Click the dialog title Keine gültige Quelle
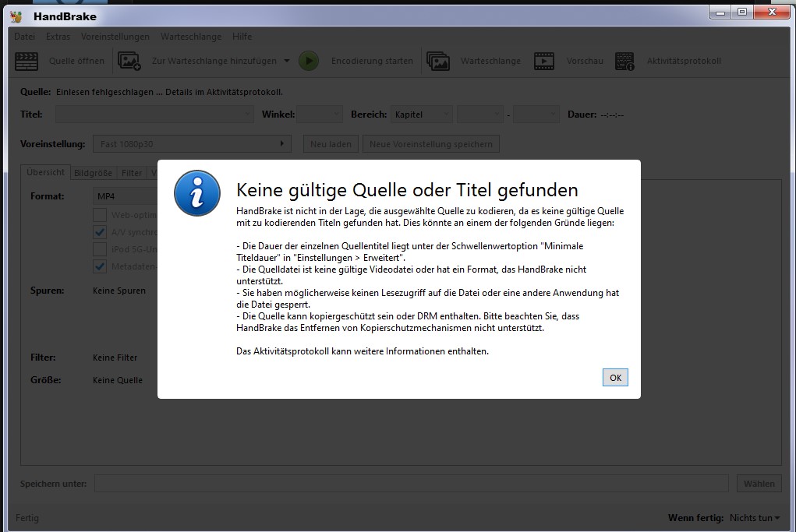The width and height of the screenshot is (796, 532). tap(407, 190)
